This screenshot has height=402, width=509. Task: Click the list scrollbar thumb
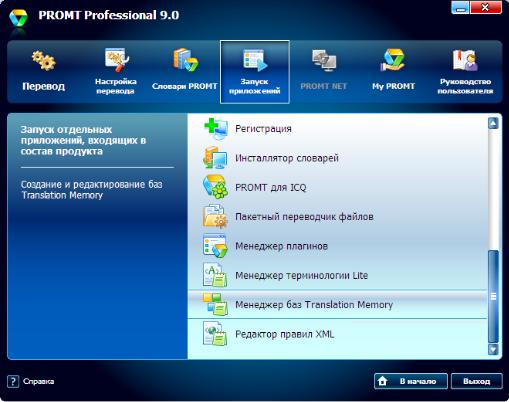click(493, 296)
